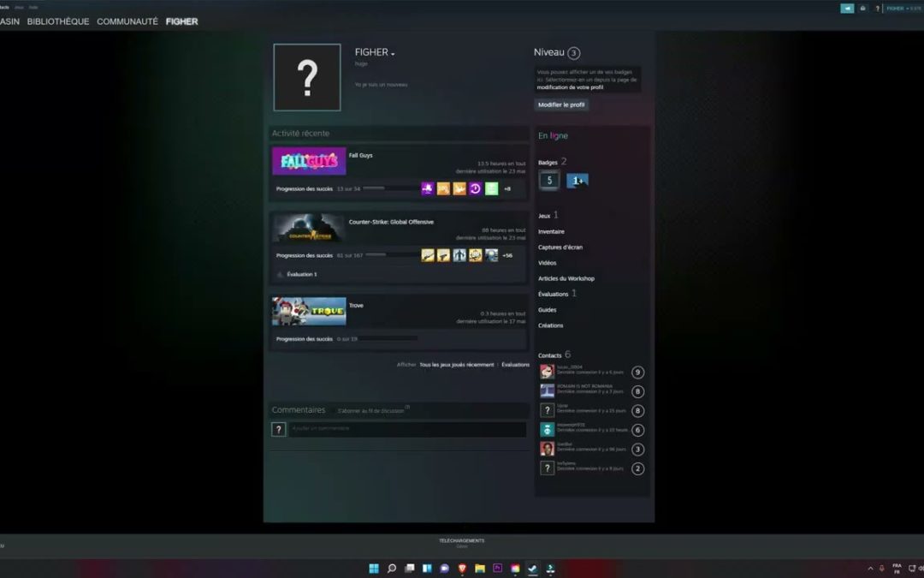This screenshot has height=578, width=924.
Task: Open the level 3 contact's profile
Action: tap(592, 449)
